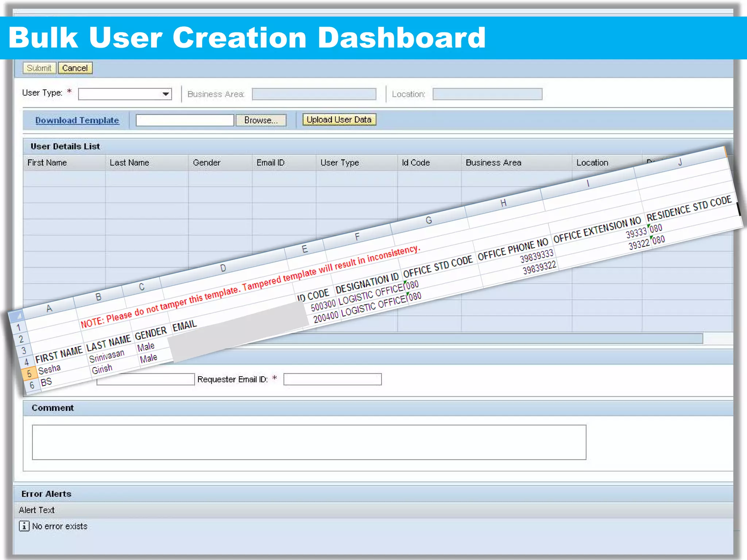
Task: Click the DESIGNATION ID header cell
Action: [367, 283]
